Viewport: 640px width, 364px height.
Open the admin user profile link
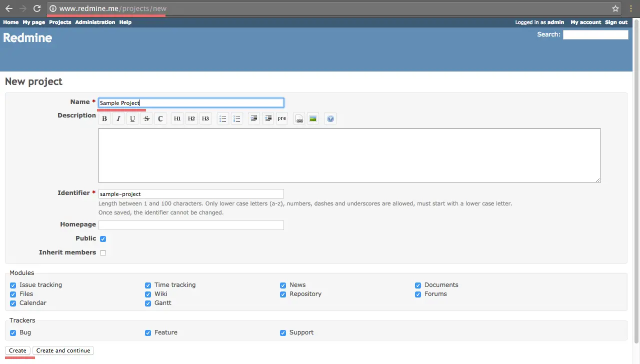(555, 22)
